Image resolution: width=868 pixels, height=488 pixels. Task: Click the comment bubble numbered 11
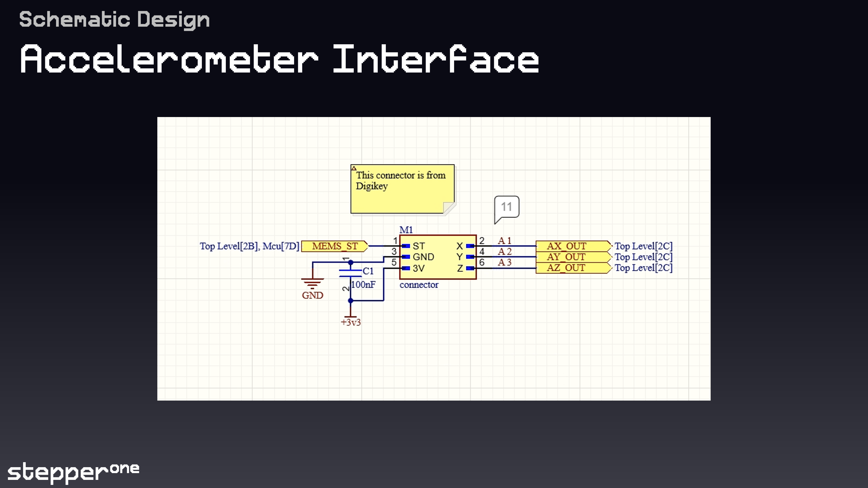(506, 207)
